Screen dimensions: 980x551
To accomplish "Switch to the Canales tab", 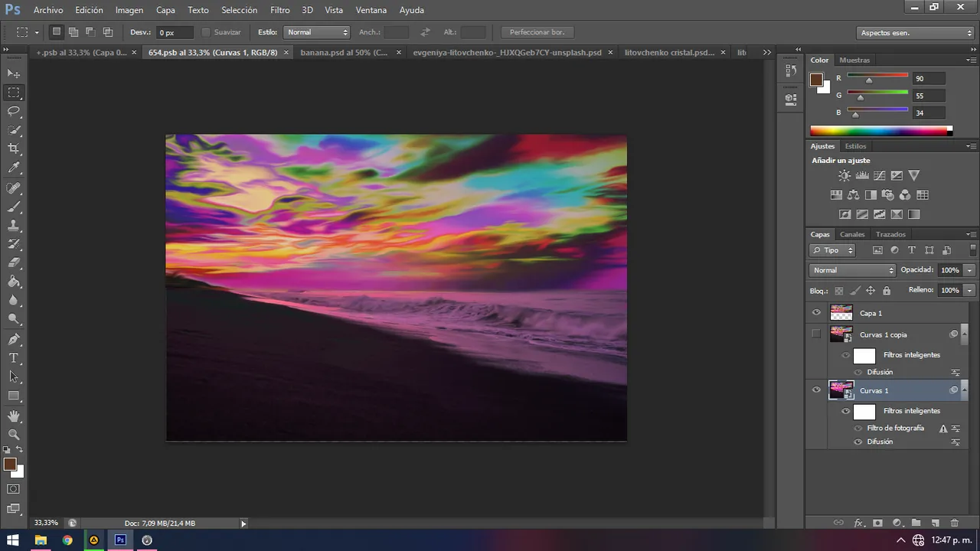I will (x=852, y=234).
